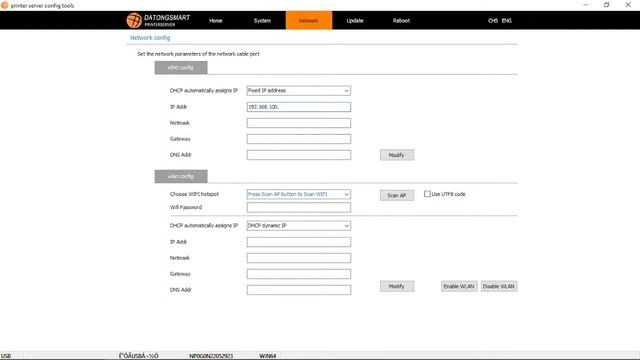The image size is (640, 360).
Task: Click the wlan DNS Addr field
Action: 299,290
